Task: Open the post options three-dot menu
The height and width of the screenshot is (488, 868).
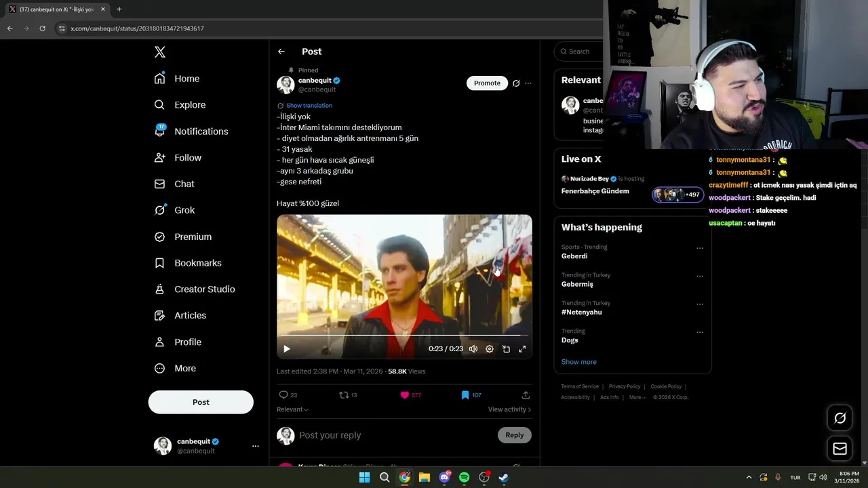Action: pyautogui.click(x=528, y=83)
